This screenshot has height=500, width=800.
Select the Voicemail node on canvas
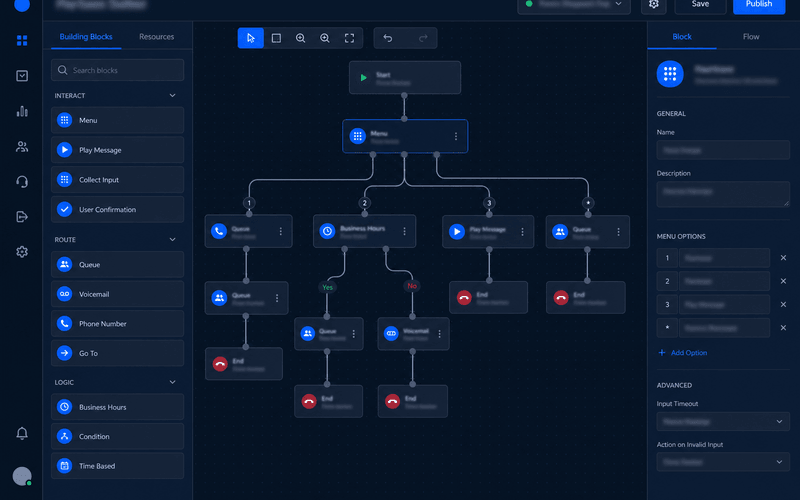coord(413,334)
